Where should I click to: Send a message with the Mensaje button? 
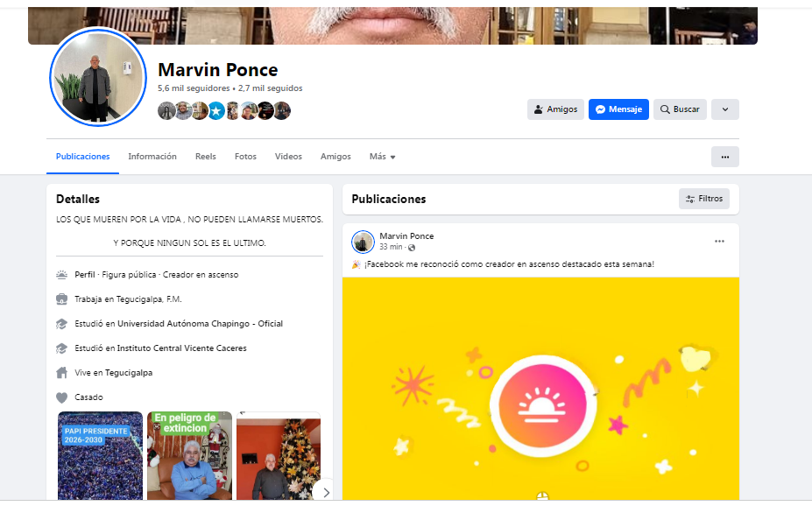(618, 109)
